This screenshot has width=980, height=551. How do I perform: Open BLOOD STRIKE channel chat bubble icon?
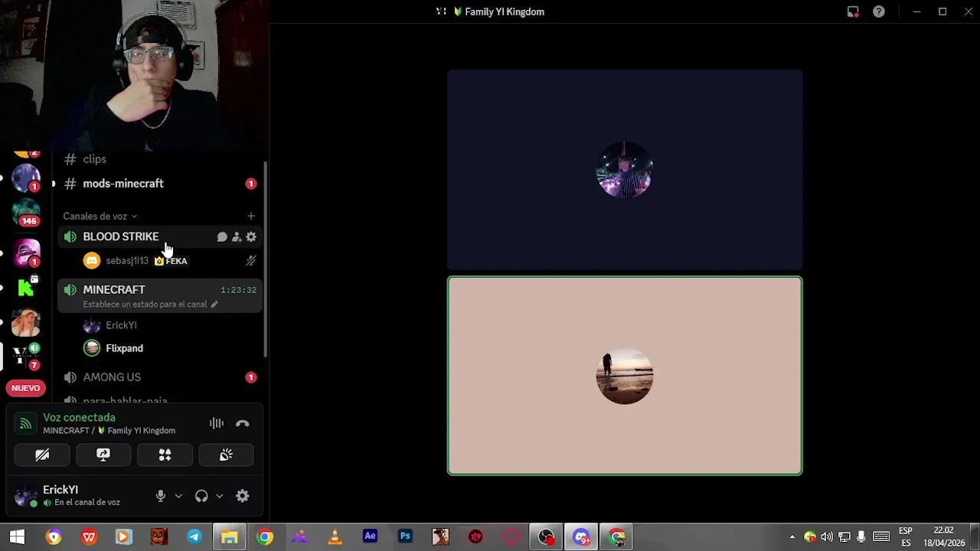click(222, 237)
